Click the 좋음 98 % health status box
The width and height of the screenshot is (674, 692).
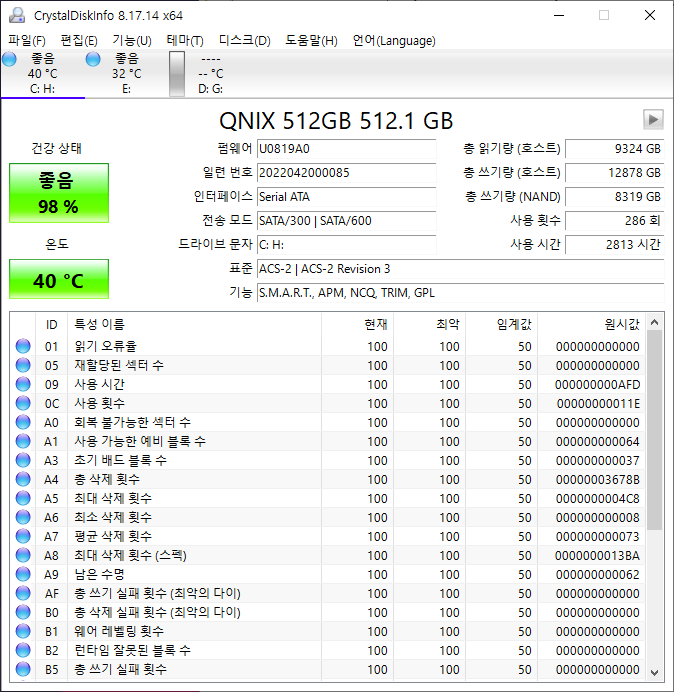59,193
